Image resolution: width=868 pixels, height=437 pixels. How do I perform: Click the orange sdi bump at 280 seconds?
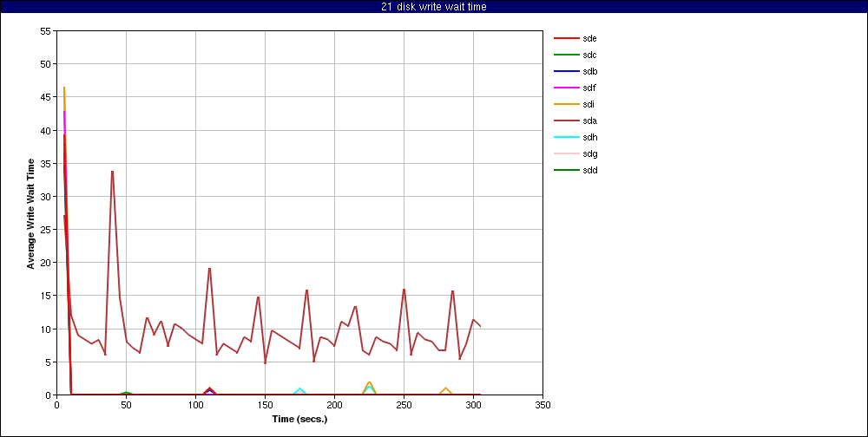point(445,388)
